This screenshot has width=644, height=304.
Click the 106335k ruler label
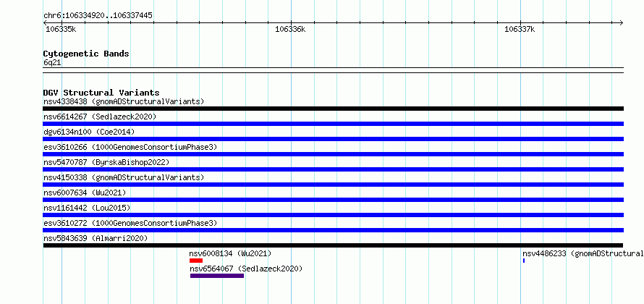[x=61, y=29]
